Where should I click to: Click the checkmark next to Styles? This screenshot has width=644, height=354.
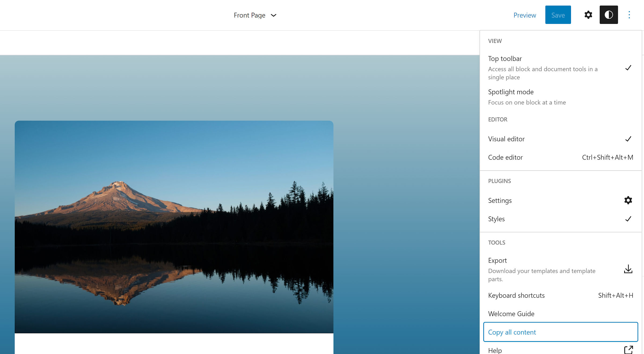coord(628,219)
